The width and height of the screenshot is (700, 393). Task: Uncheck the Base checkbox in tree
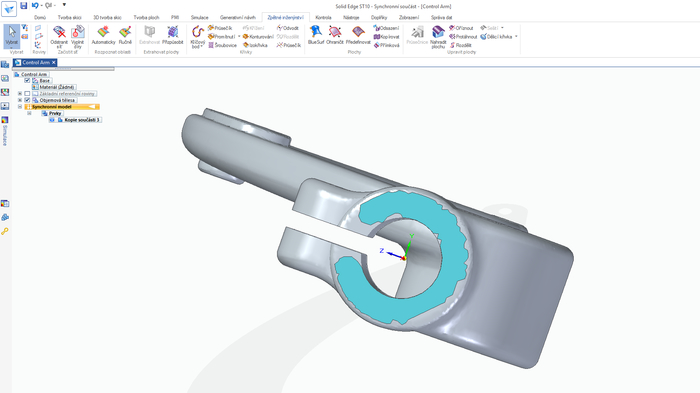(27, 80)
